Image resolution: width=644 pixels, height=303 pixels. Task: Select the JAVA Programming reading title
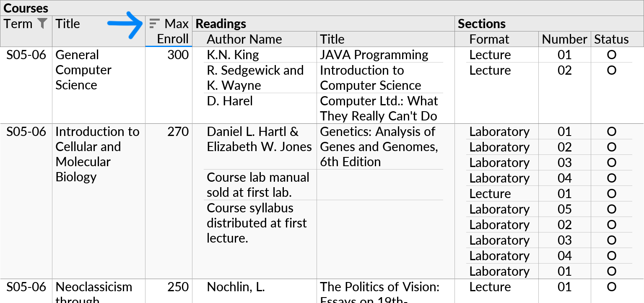click(374, 55)
